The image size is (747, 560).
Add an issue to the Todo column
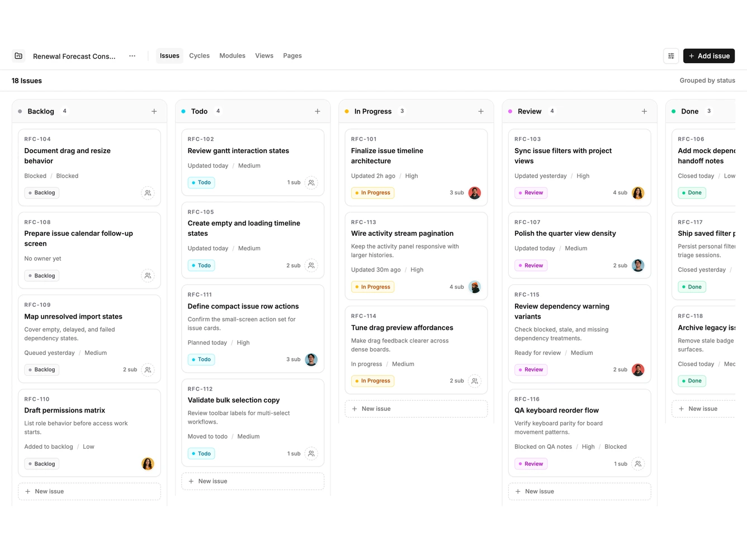tap(318, 111)
